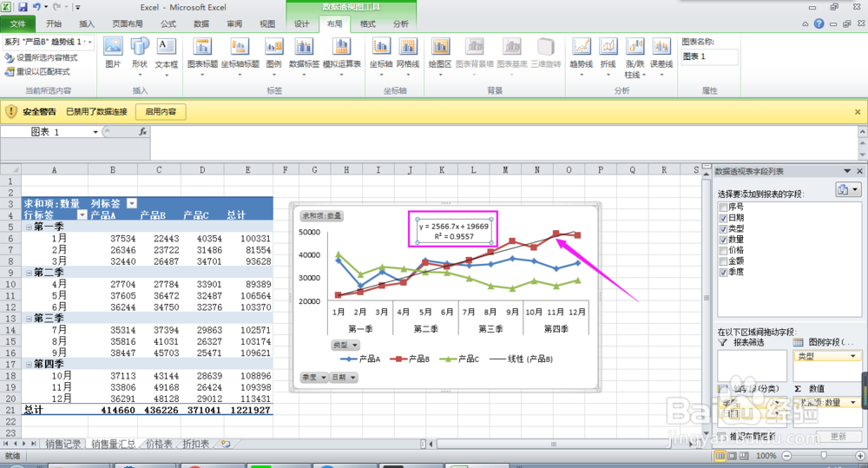868x468 pixels.
Task: Dismiss the security warning bar
Action: click(858, 112)
